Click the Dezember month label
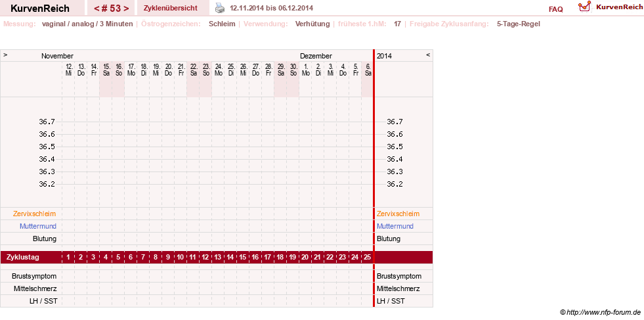 (316, 56)
